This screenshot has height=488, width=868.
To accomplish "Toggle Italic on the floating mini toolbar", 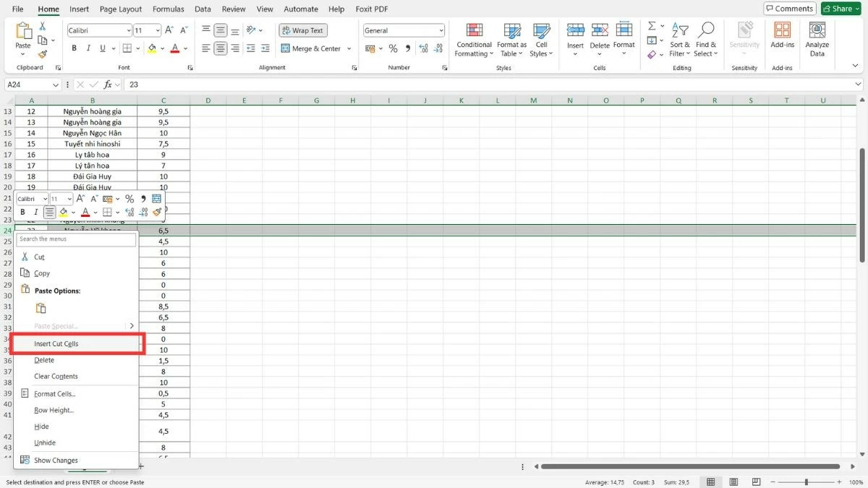I will click(x=35, y=212).
